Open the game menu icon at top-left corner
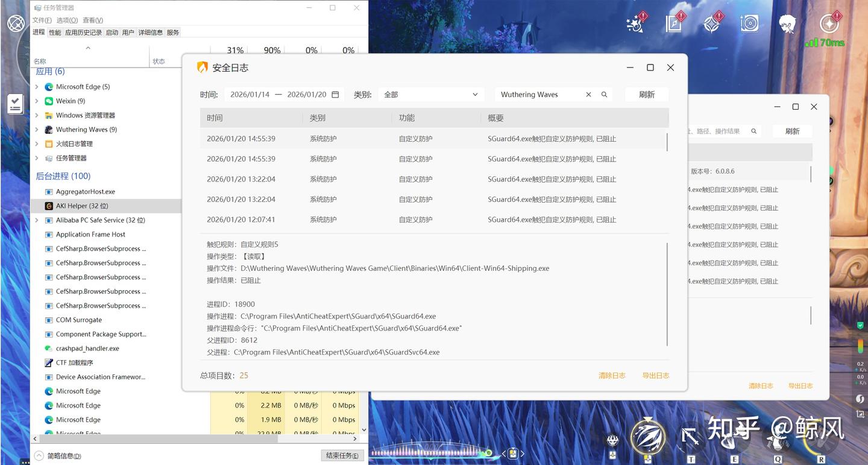The image size is (868, 465). (16, 24)
